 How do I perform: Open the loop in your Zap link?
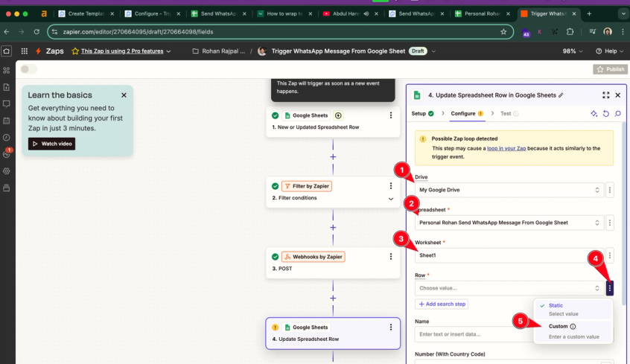(x=506, y=148)
